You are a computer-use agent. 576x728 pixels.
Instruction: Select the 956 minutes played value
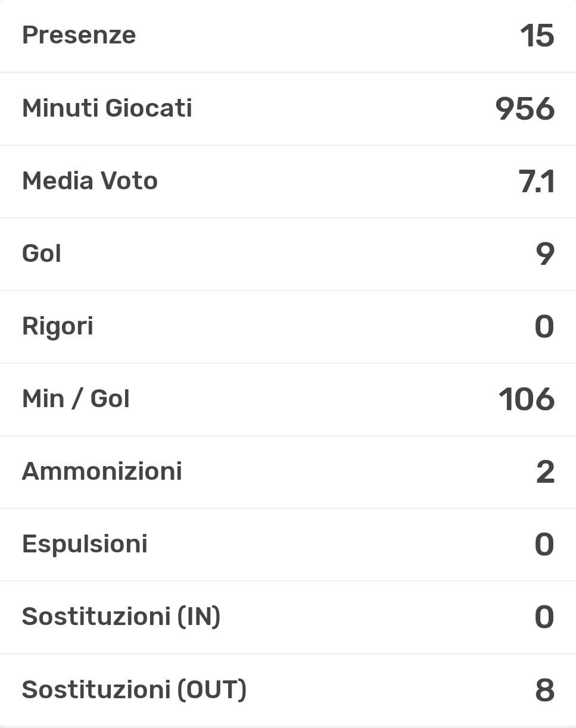tap(525, 109)
